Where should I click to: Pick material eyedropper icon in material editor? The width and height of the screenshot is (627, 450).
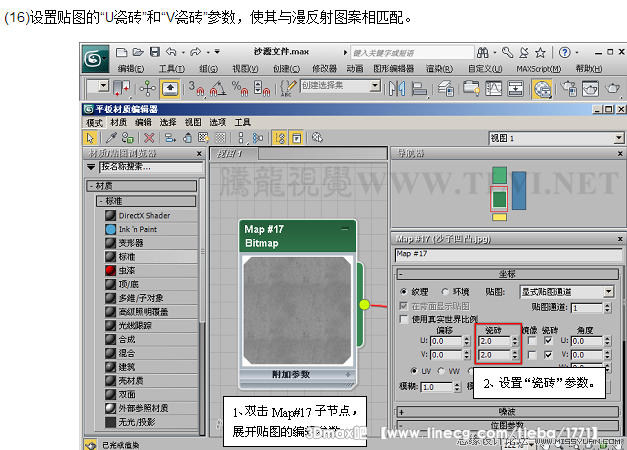pyautogui.click(x=112, y=138)
